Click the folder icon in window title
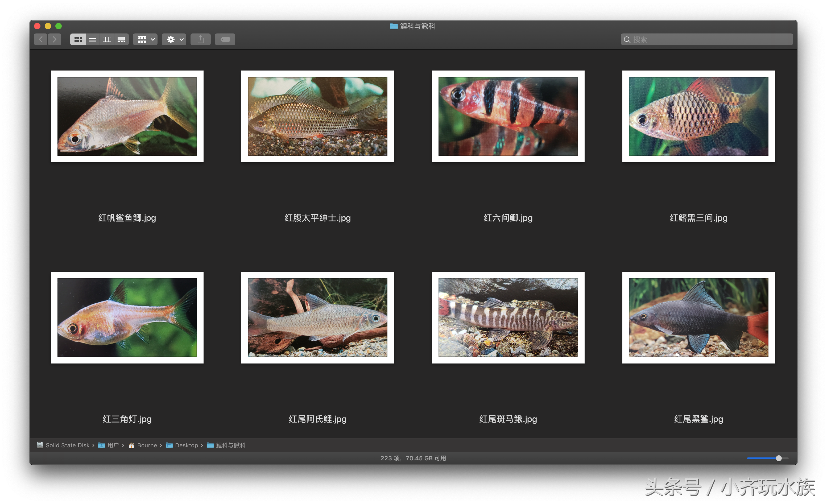 394,26
